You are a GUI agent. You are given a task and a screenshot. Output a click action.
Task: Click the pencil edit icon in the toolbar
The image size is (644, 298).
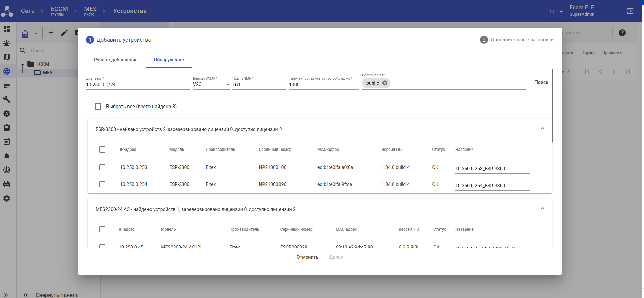[x=65, y=33]
